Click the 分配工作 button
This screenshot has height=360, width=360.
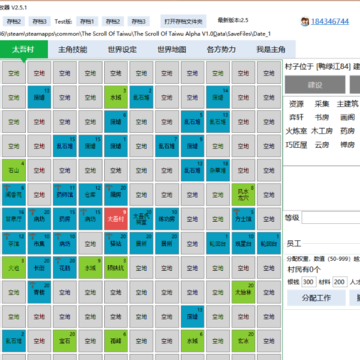[x=316, y=298]
